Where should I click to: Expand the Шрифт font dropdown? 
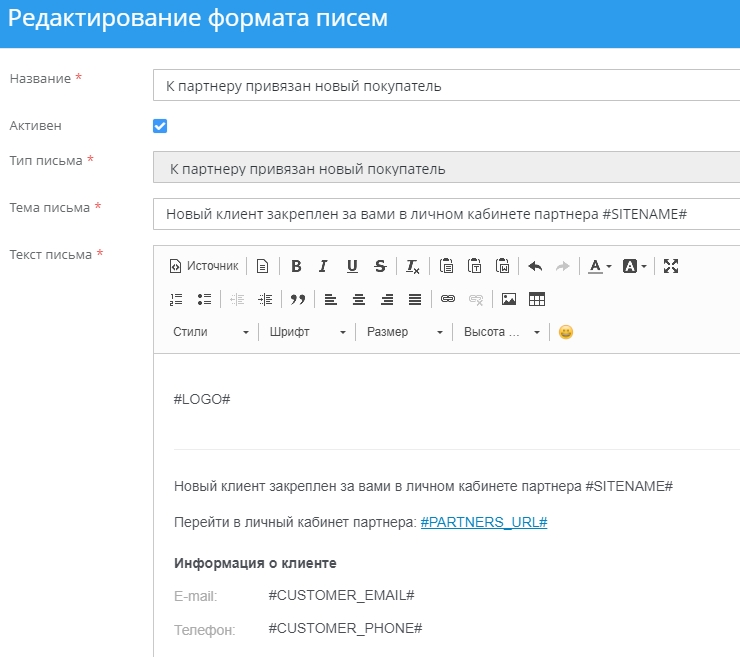307,332
